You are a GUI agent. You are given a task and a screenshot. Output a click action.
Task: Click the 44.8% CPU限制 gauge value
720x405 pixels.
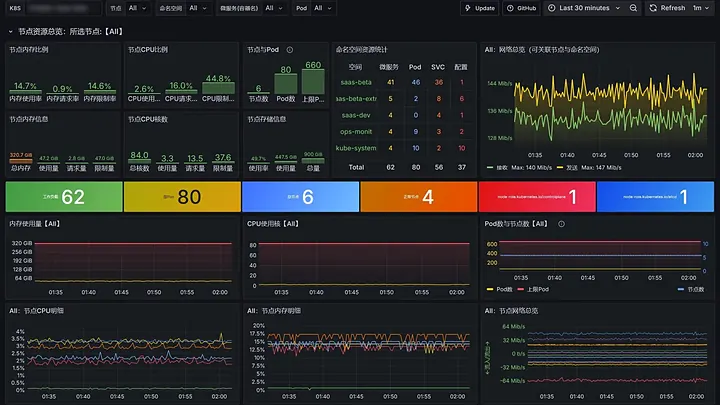click(218, 79)
